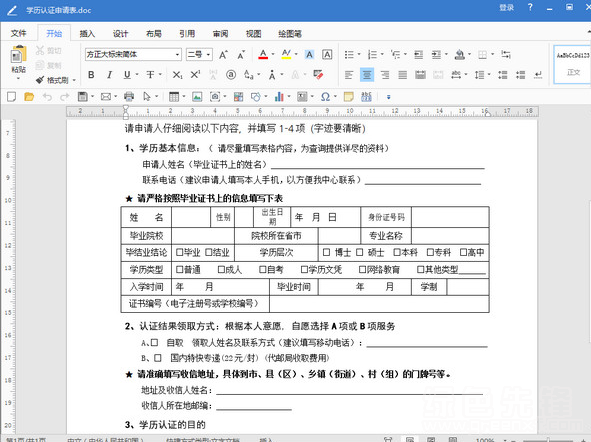The width and height of the screenshot is (591, 442).
Task: Center align the text
Action: coord(367,75)
